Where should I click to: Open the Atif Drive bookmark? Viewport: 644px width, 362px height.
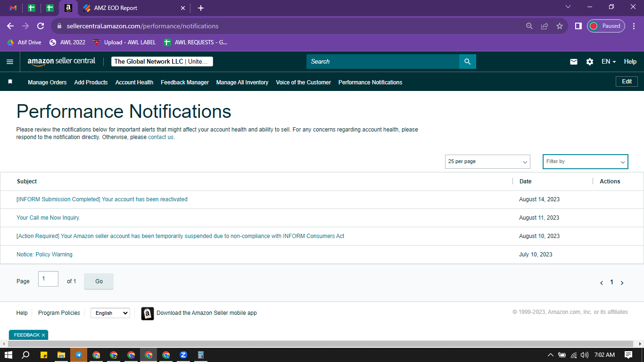click(x=24, y=42)
